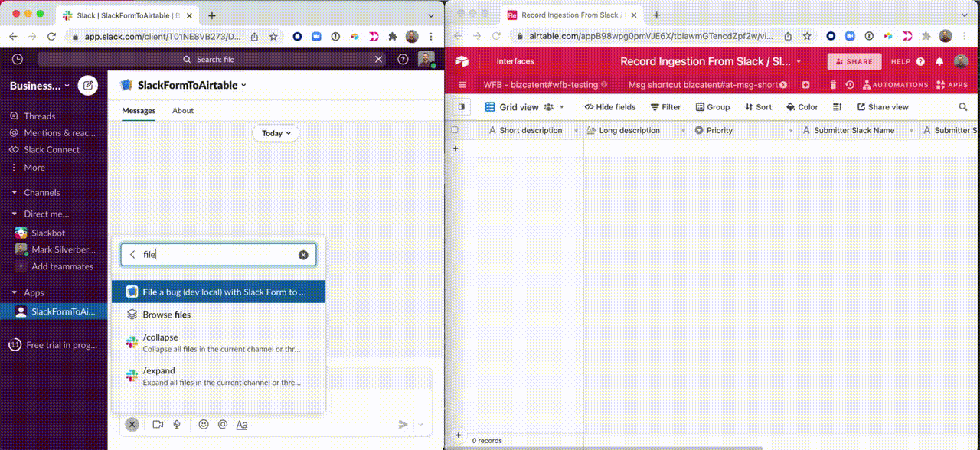Open Interfaces in Airtable
980x450 pixels.
515,61
